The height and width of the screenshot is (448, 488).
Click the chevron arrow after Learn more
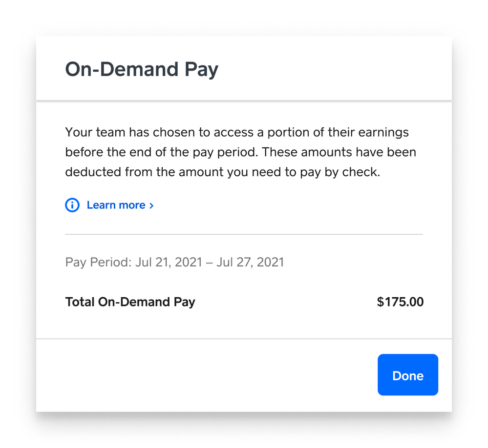[151, 206]
